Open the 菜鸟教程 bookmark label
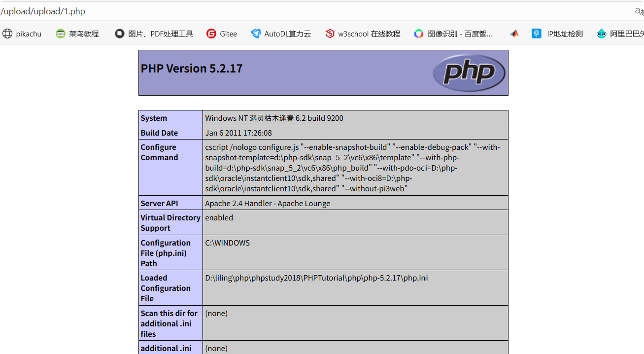 [84, 34]
